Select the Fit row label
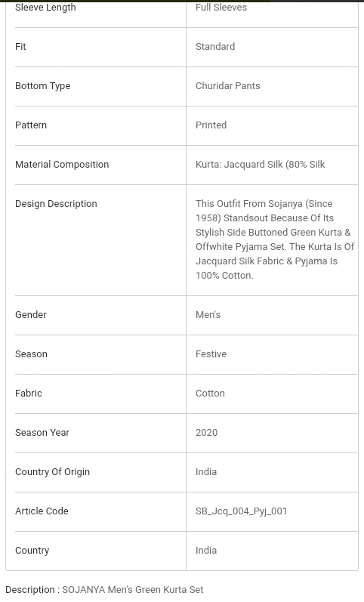Image resolution: width=364 pixels, height=602 pixels. (x=20, y=47)
